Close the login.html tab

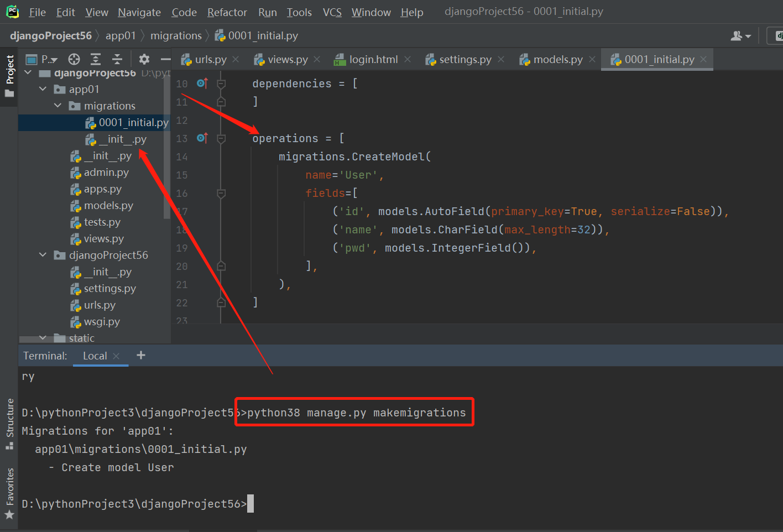coord(408,59)
